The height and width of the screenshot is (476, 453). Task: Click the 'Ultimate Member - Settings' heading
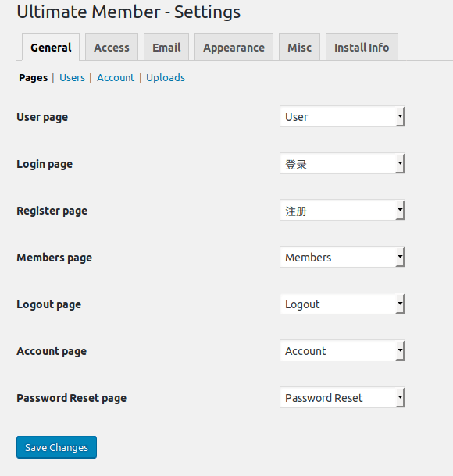tap(129, 12)
